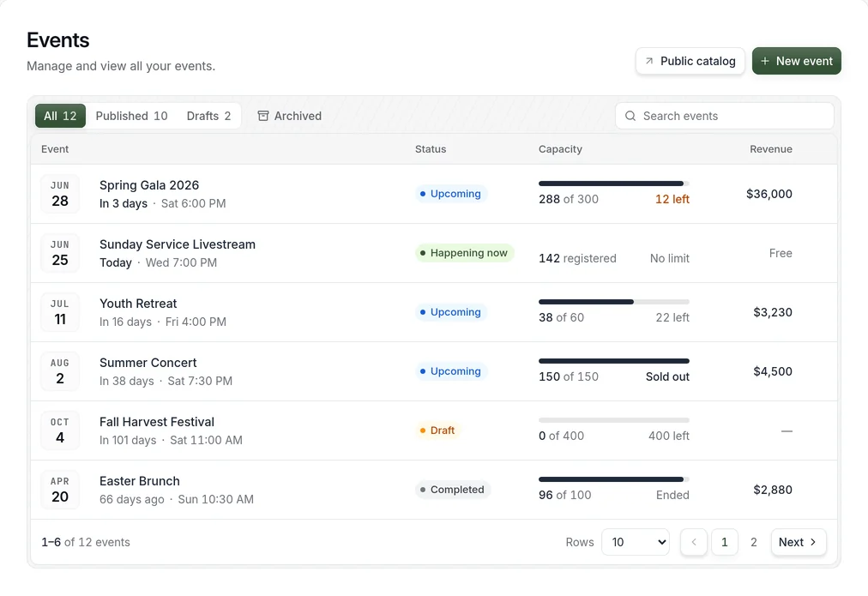Open the Youth Retreat event
868x596 pixels.
(x=138, y=304)
